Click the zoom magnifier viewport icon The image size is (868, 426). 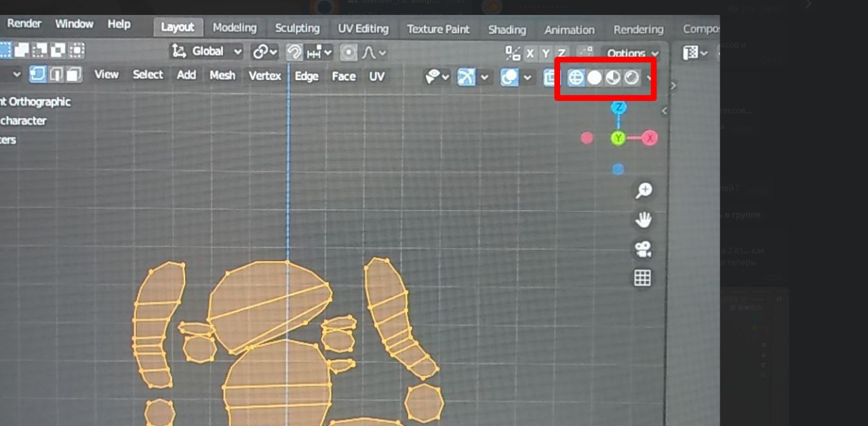[x=643, y=191]
